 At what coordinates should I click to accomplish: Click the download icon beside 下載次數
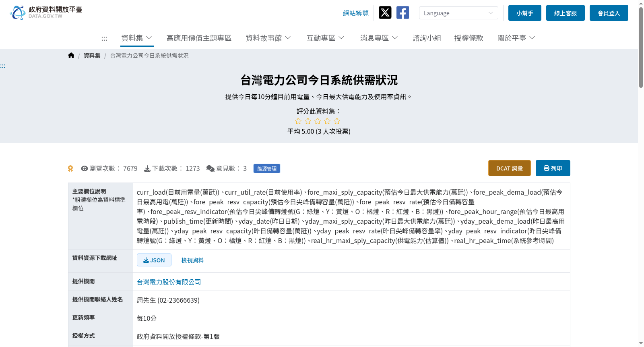coord(147,168)
